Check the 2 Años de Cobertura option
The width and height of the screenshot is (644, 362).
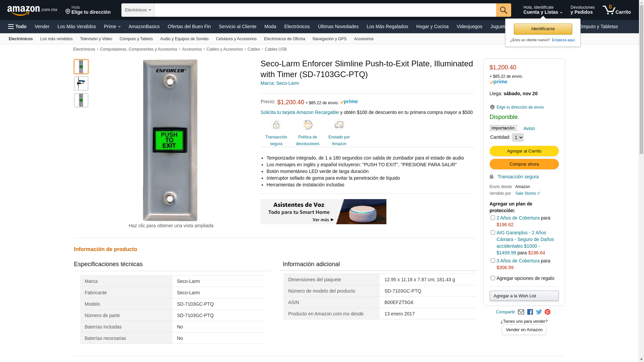(x=493, y=218)
